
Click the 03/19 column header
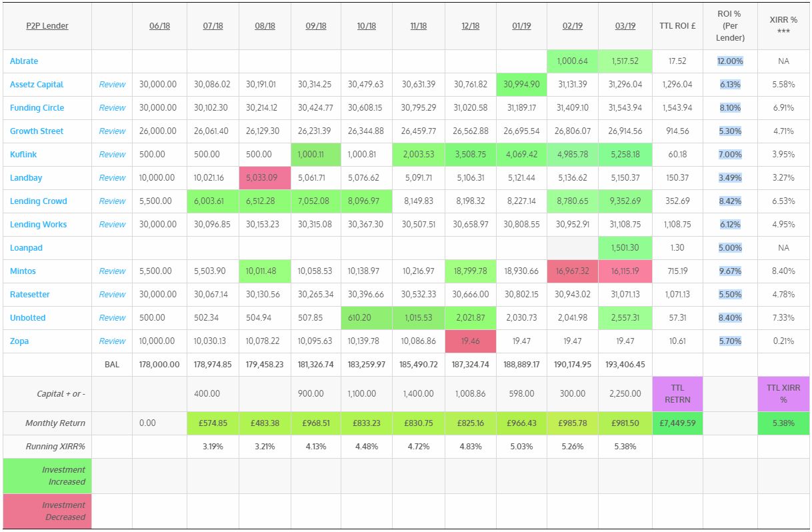pyautogui.click(x=625, y=26)
